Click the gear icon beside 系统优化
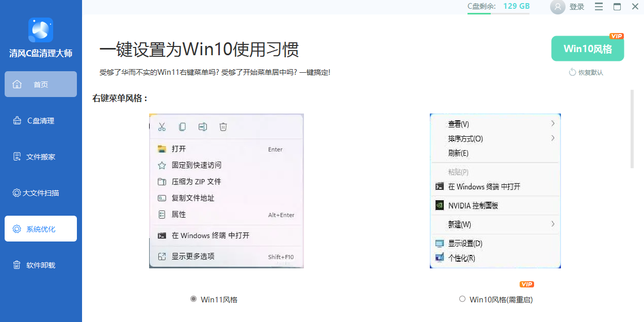Screen dimensions: 644x322 coord(17,229)
